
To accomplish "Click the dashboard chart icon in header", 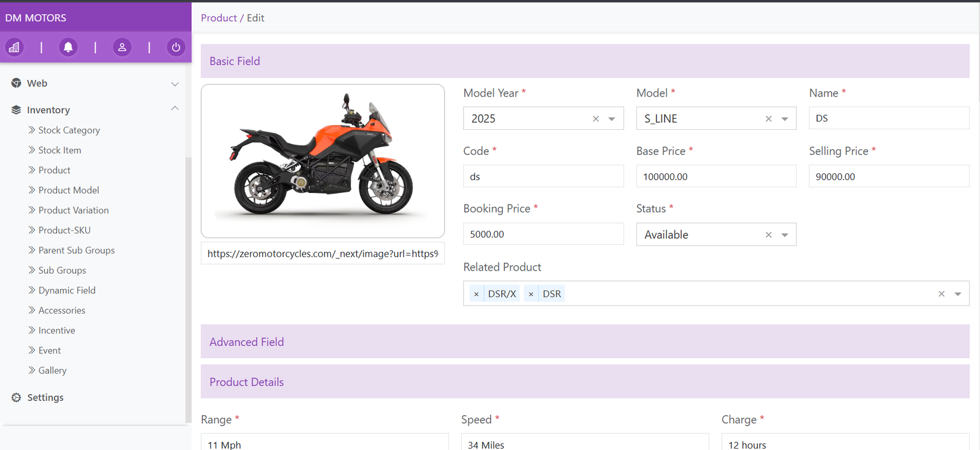I will [x=15, y=47].
